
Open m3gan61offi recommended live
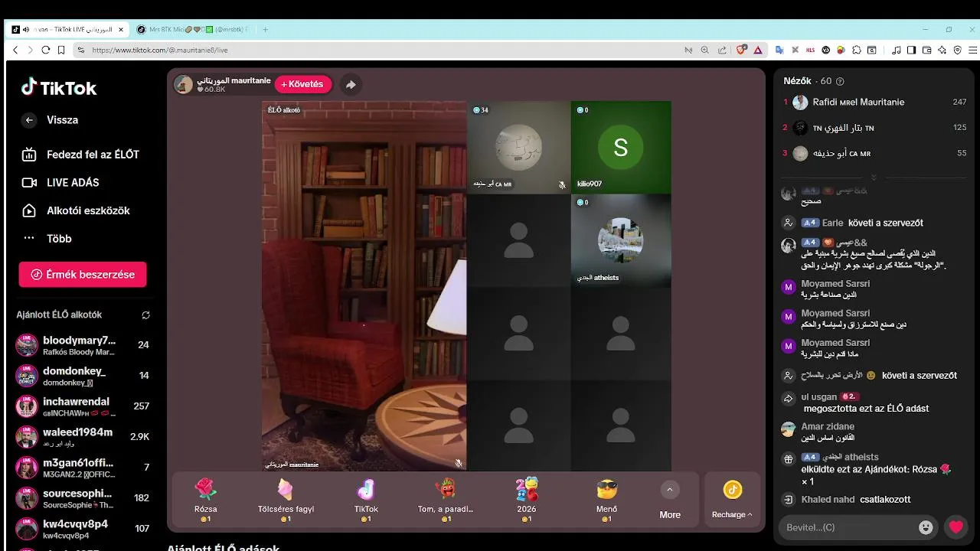83,468
